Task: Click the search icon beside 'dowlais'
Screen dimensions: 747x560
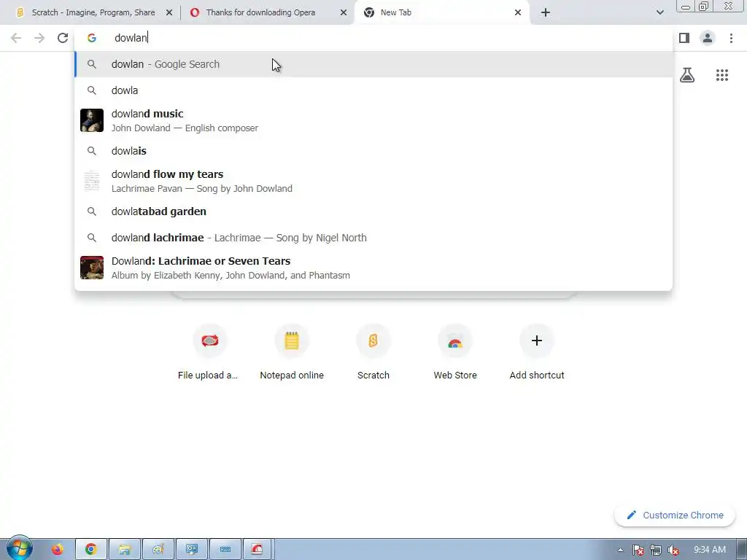Action: point(92,151)
